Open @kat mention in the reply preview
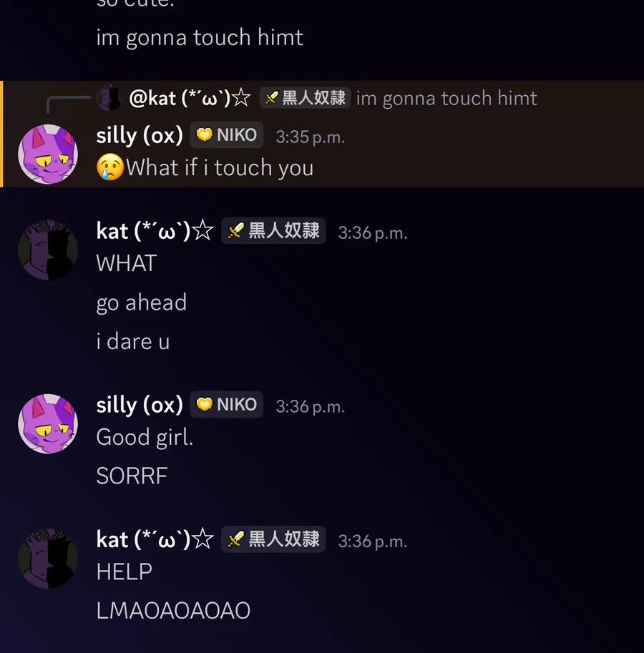 [190, 98]
